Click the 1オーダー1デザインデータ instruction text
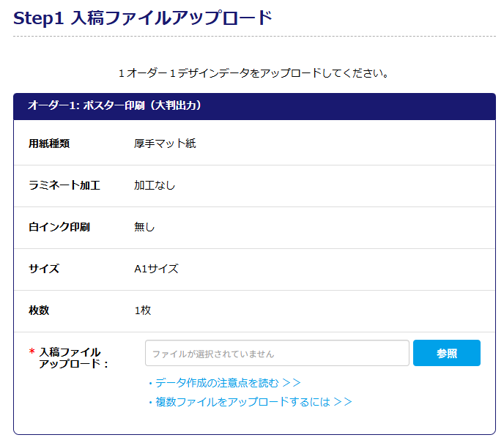Image resolution: width=504 pixels, height=443 pixels. 253,73
